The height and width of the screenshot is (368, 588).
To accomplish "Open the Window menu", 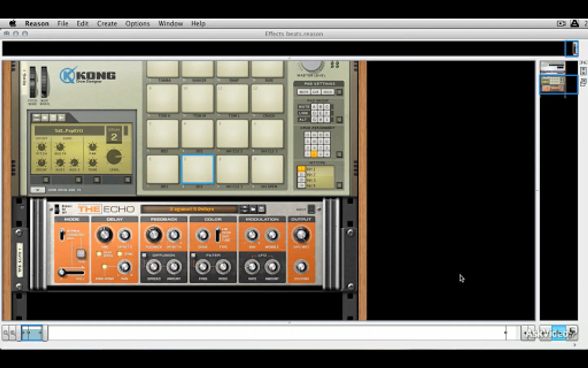I will pyautogui.click(x=171, y=24).
